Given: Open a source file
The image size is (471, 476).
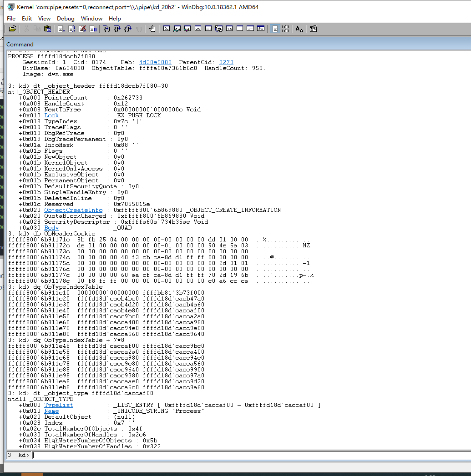Looking at the screenshot, I should point(12,28).
